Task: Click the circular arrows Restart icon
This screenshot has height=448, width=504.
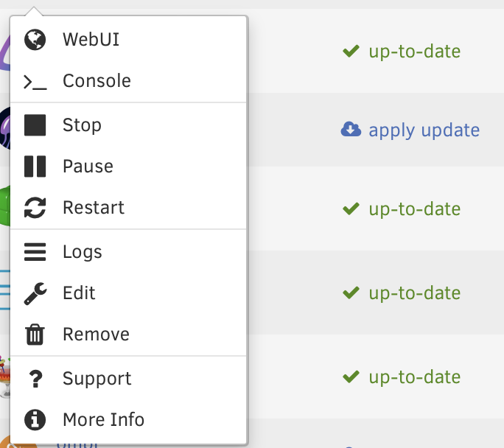Action: pos(35,208)
